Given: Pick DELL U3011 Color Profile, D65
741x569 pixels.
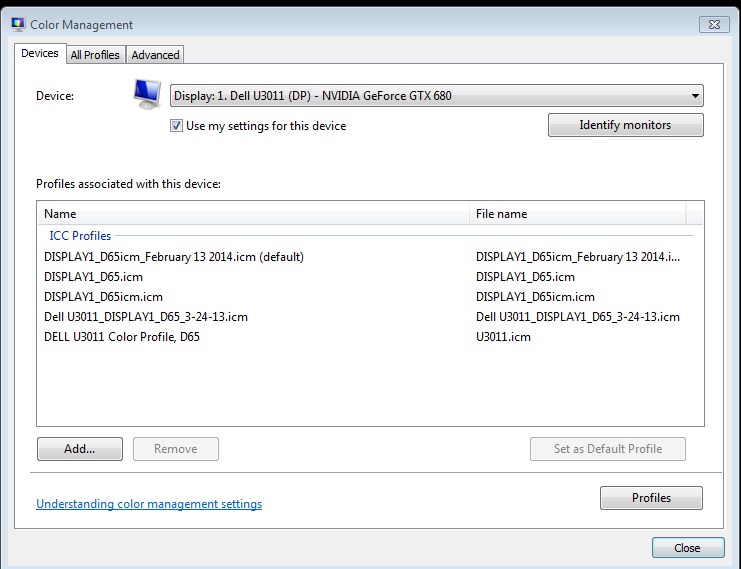Looking at the screenshot, I should (122, 337).
